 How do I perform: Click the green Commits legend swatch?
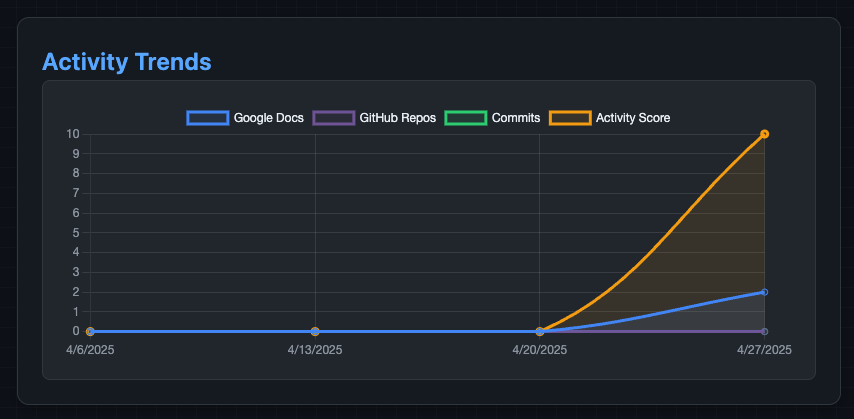click(465, 118)
